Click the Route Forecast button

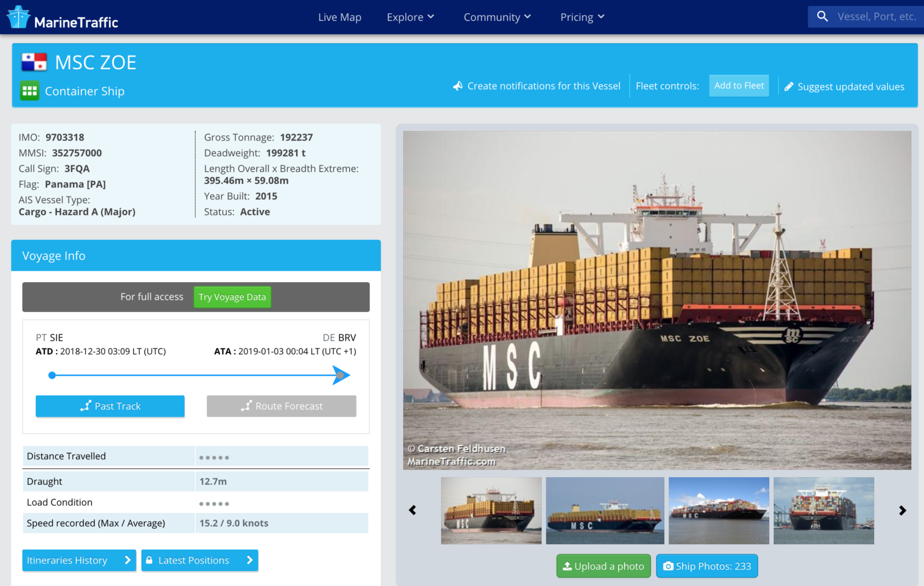click(281, 406)
